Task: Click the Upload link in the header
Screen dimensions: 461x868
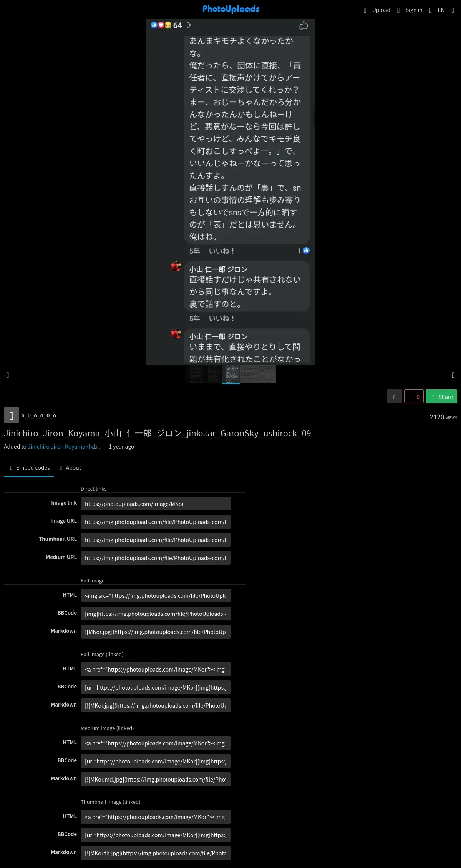Action: tap(381, 10)
